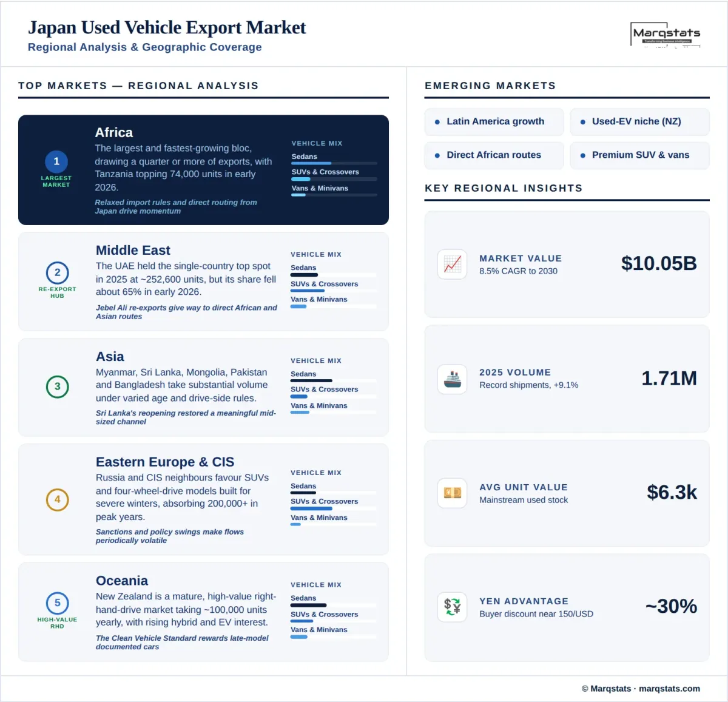
Task: Click the Middle East region heading
Action: [x=133, y=250]
